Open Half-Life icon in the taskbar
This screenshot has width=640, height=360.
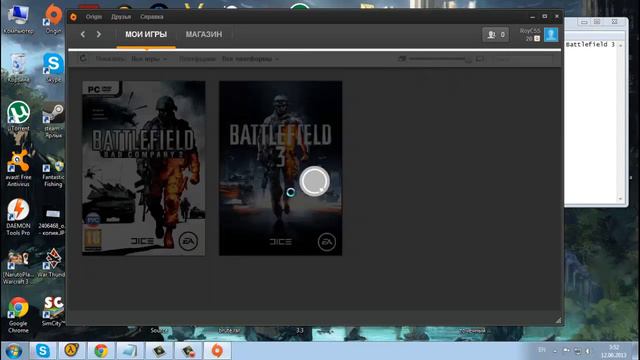pyautogui.click(x=72, y=351)
